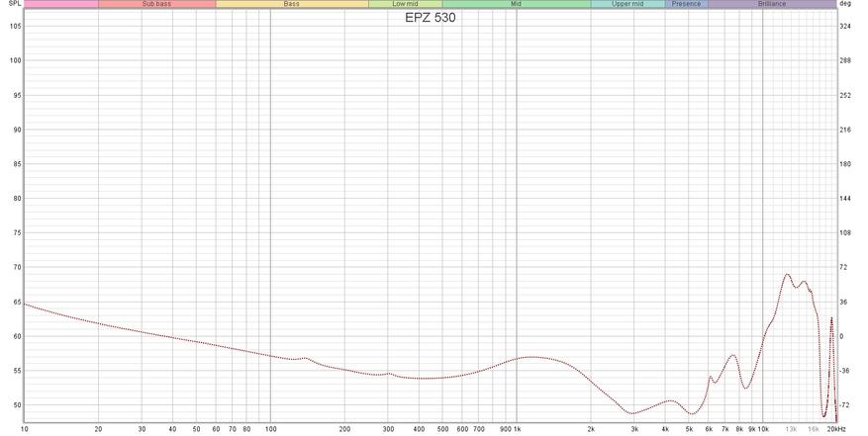Click the SPL axis heading
Viewport: 868px width, 436px height.
pyautogui.click(x=15, y=3)
